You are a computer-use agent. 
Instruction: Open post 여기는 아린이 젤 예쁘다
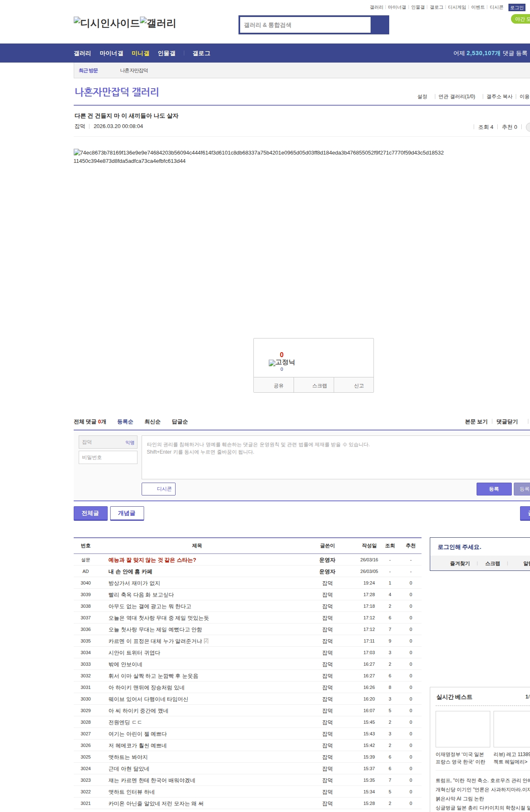(138, 734)
